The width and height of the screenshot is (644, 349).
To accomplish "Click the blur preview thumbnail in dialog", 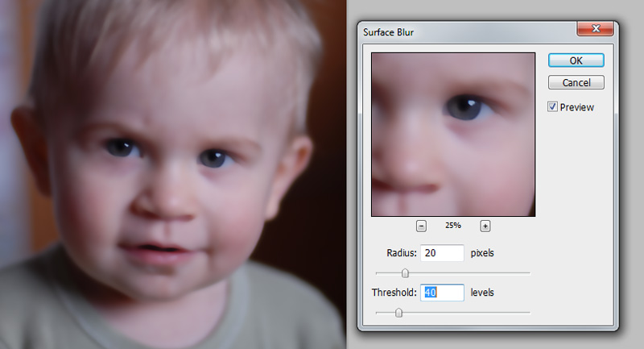I will pyautogui.click(x=452, y=134).
